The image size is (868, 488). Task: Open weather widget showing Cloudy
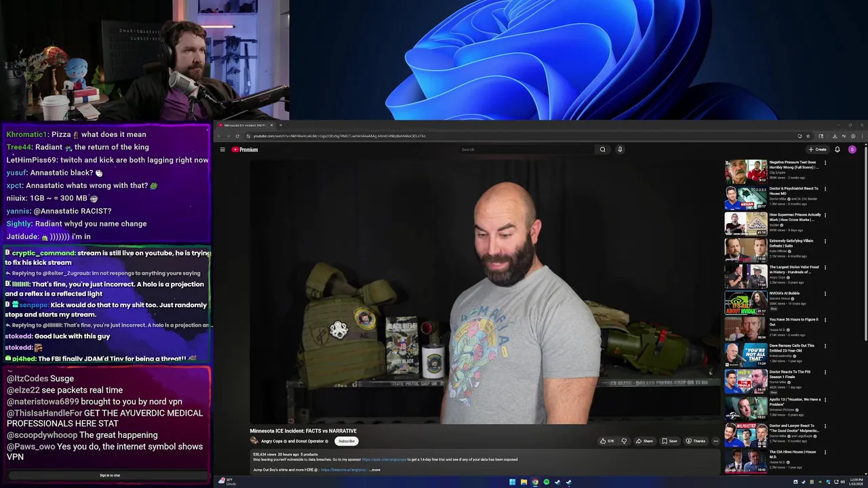[x=227, y=482]
